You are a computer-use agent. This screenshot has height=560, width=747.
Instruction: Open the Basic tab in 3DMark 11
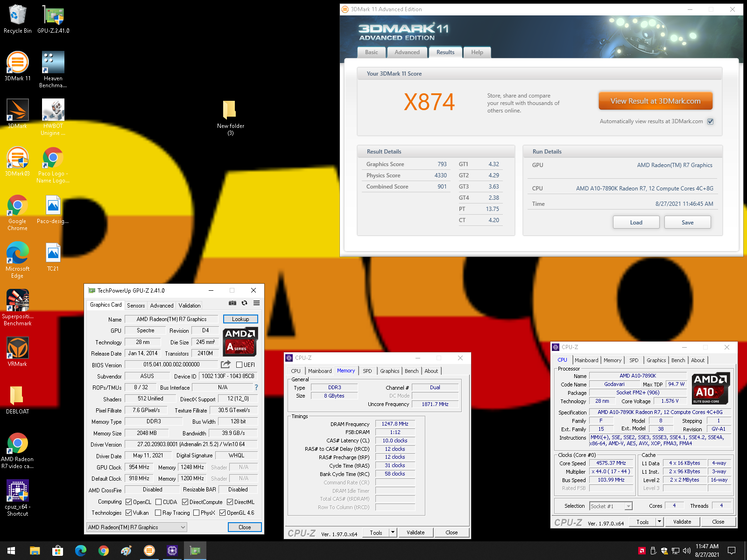(372, 52)
